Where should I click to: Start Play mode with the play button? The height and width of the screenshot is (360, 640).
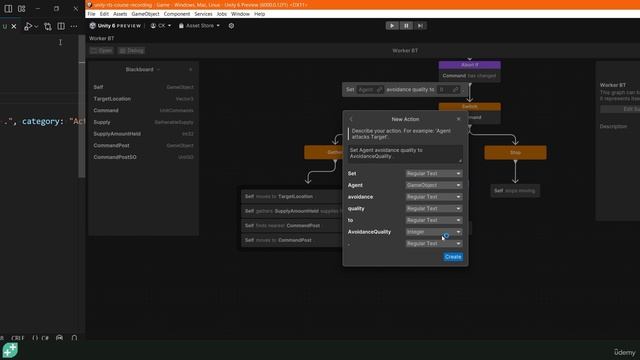click(392, 26)
